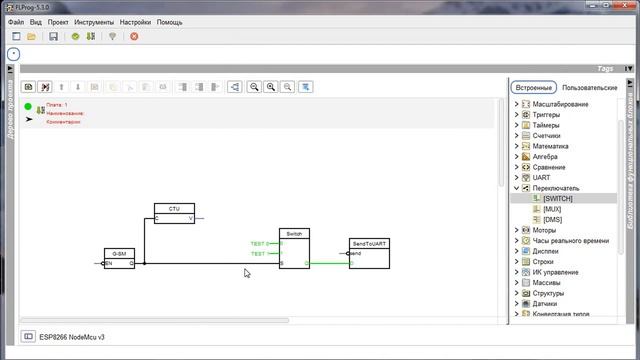This screenshot has width=640, height=360.
Task: Click the green compile check icon
Action: (76, 36)
